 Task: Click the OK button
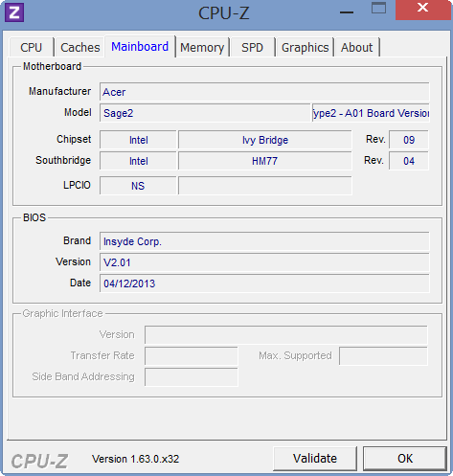point(405,459)
